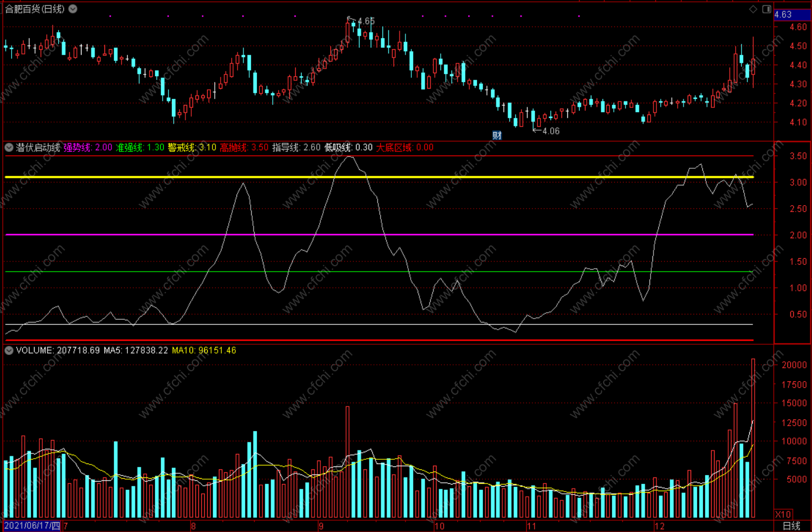Image resolution: width=812 pixels, height=532 pixels.
Task: Select the green 准强线 horizontal line
Action: (379, 272)
